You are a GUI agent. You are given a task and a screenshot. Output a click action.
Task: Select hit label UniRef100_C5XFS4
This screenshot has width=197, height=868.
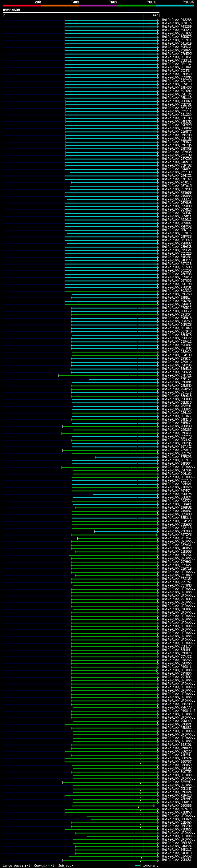click(176, 71)
